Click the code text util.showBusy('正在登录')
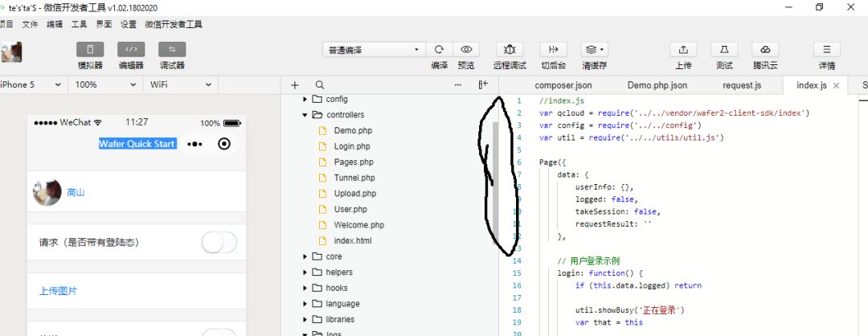Viewport: 868px width, 336px height. [630, 310]
